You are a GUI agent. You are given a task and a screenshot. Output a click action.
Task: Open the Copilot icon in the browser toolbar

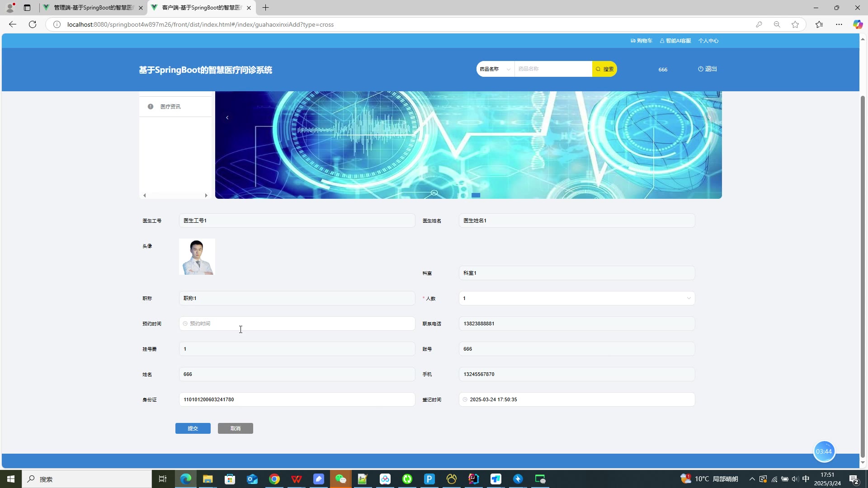[857, 24]
